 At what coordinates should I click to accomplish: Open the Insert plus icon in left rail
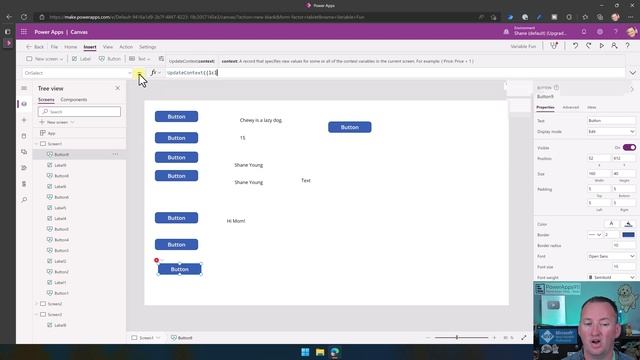tap(24, 120)
